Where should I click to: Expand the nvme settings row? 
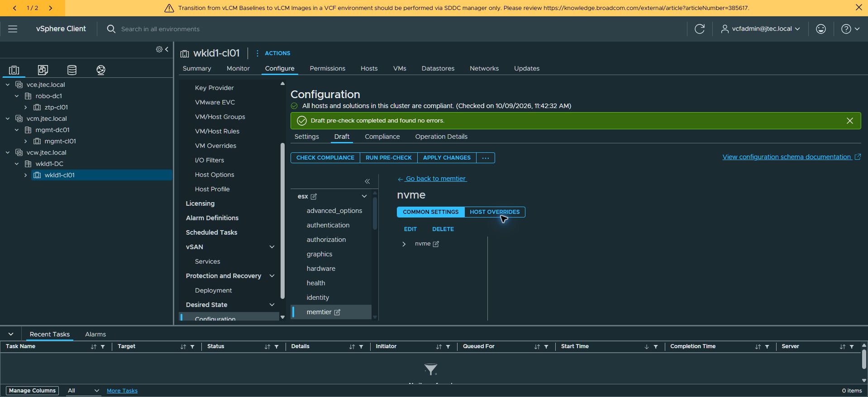tap(404, 244)
